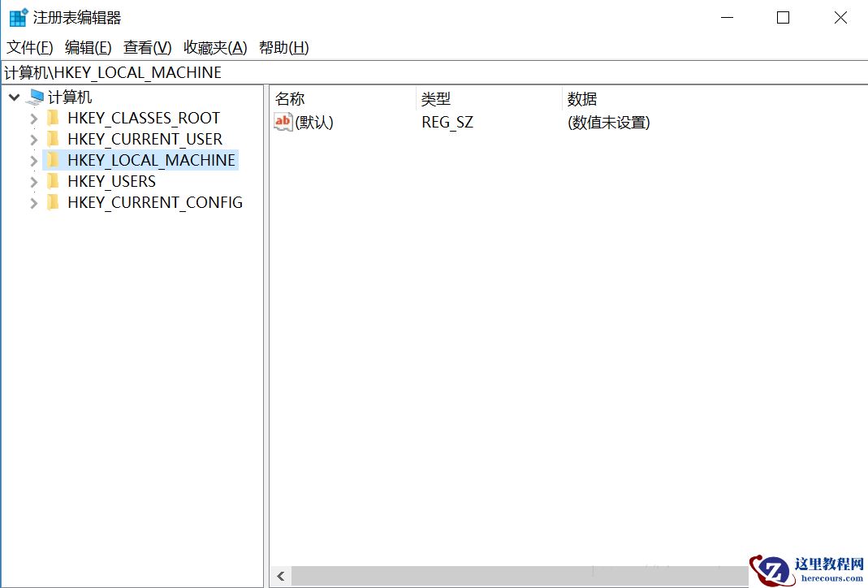Screen dimensions: 868x588
Task: Open the 帮助 menu
Action: point(283,47)
